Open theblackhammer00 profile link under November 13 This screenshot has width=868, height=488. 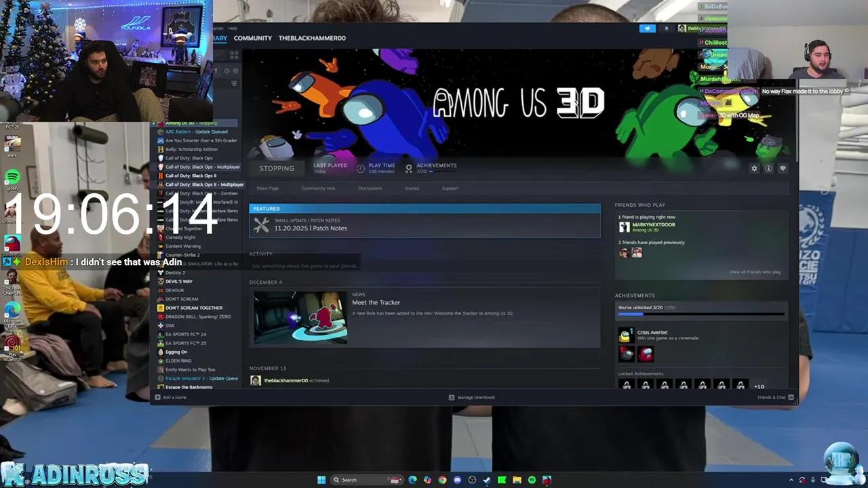click(285, 380)
